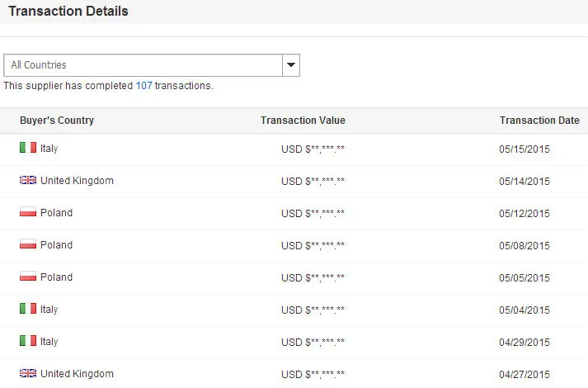588x388 pixels.
Task: Select the Buyer's Country column header
Action: 57,121
